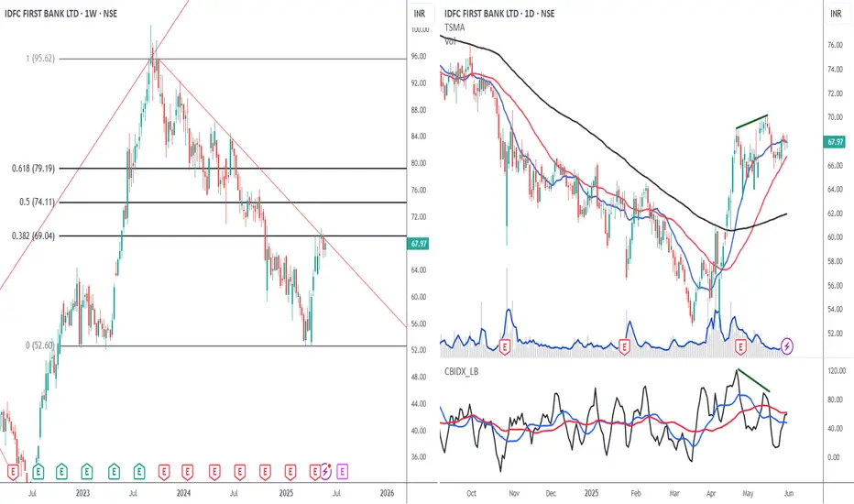The height and width of the screenshot is (504, 854).
Task: Open the INR currency selector on daily chart
Action: coord(836,14)
